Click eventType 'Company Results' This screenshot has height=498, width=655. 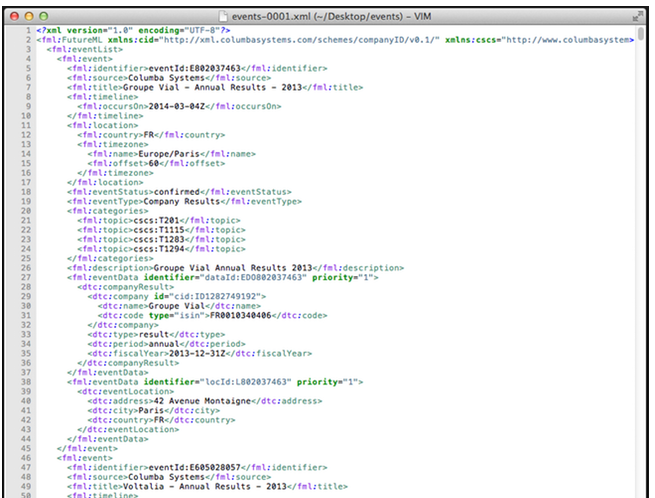click(182, 201)
